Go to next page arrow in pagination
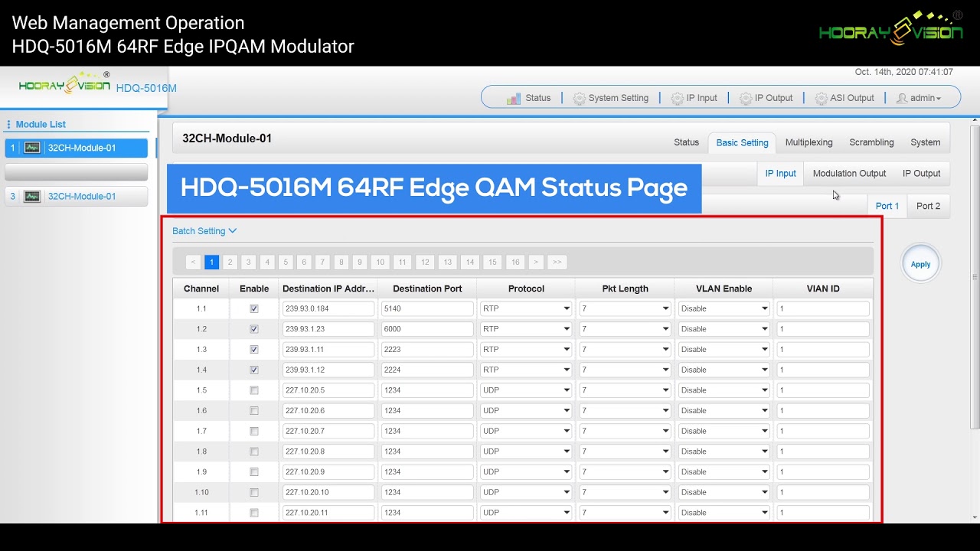980x551 pixels. 536,262
